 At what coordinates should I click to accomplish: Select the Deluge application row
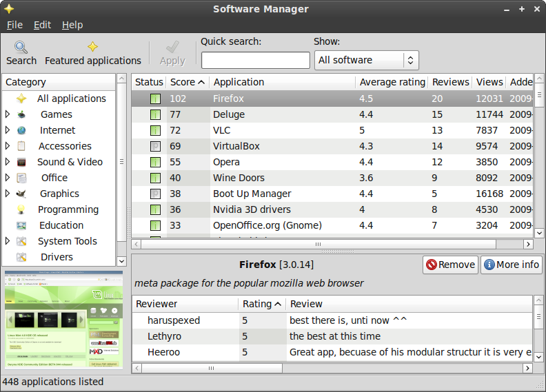coord(332,114)
